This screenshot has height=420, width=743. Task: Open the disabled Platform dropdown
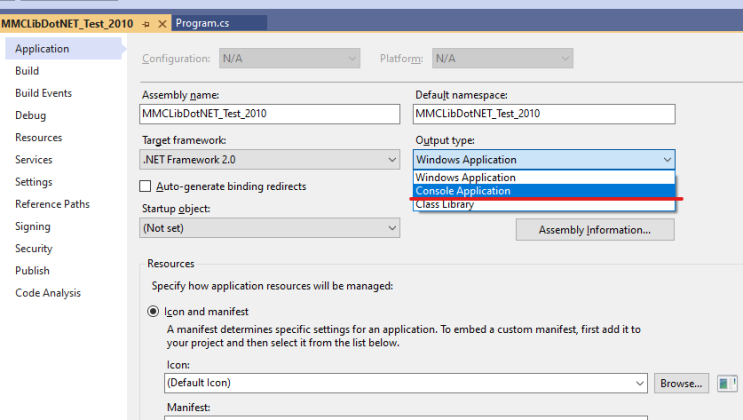pos(502,58)
